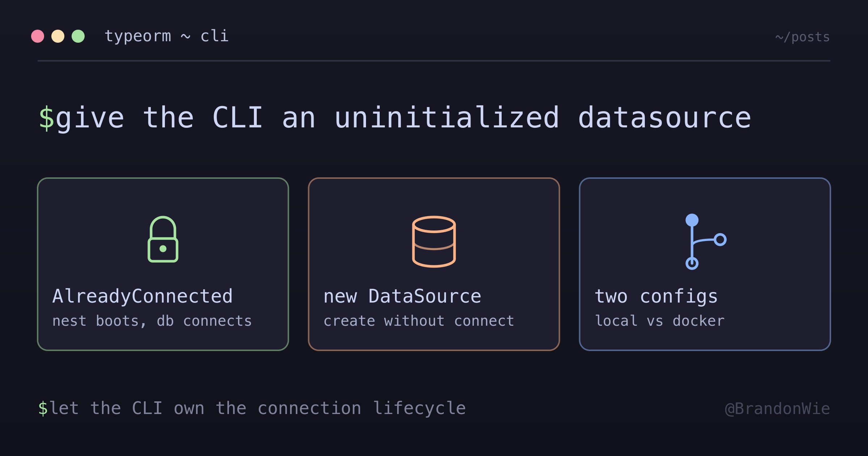
Task: Click 'create without connect' subtitle
Action: (x=419, y=321)
